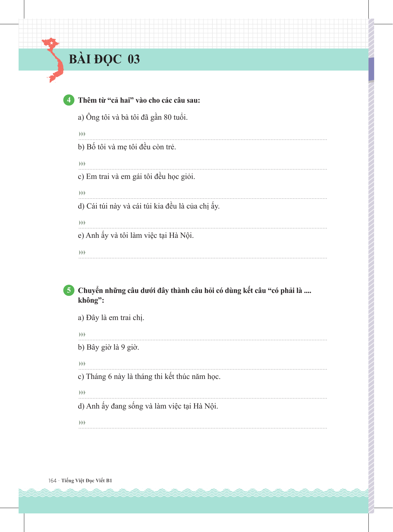Click arrow marker under "Cái túi này" sentence
This screenshot has height=532, width=393.
[x=82, y=223]
